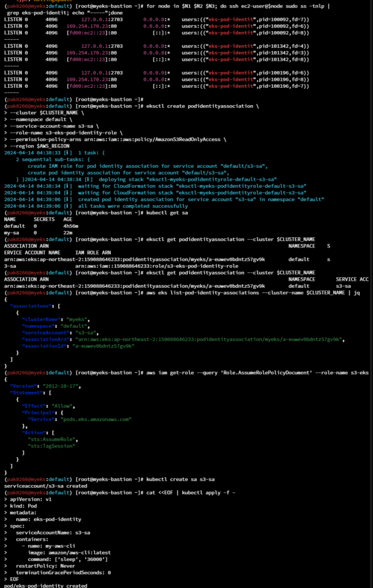This screenshot has width=373, height=588.
Task: Click the 'grep eks-pod-identit; echo' continuation line
Action: click(64, 13)
